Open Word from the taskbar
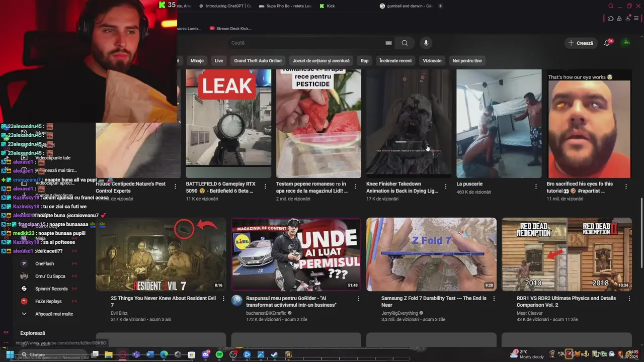The height and width of the screenshot is (362, 644). pos(150,354)
